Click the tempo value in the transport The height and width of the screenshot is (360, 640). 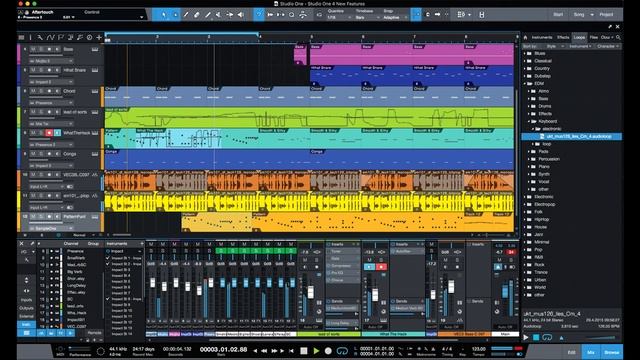pos(478,349)
